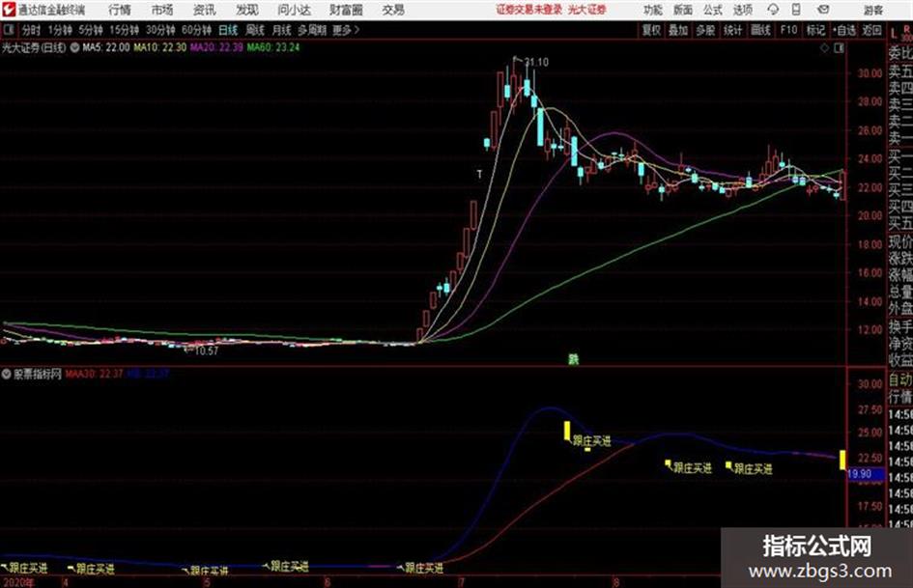The height and width of the screenshot is (588, 913).
Task: Open the 选项 menu
Action: pyautogui.click(x=743, y=10)
